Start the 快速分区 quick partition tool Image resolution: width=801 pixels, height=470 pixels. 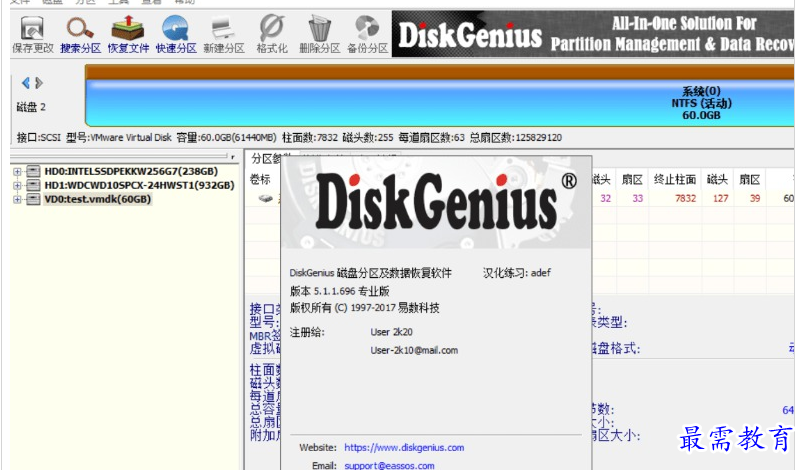click(176, 34)
